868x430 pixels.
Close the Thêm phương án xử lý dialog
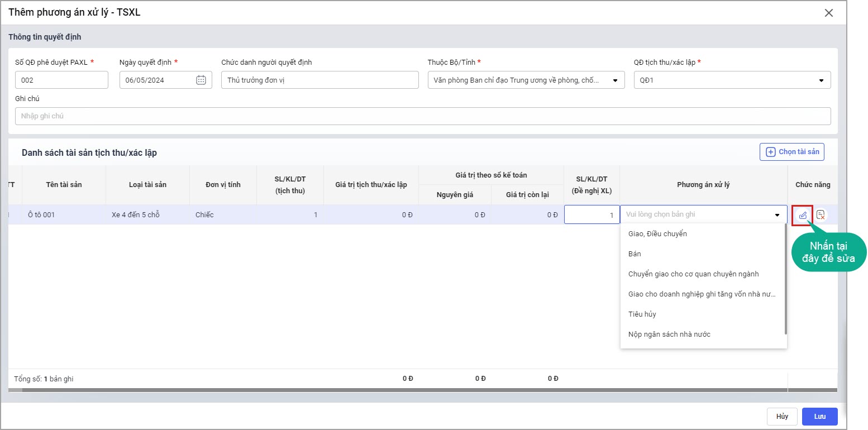coord(829,13)
